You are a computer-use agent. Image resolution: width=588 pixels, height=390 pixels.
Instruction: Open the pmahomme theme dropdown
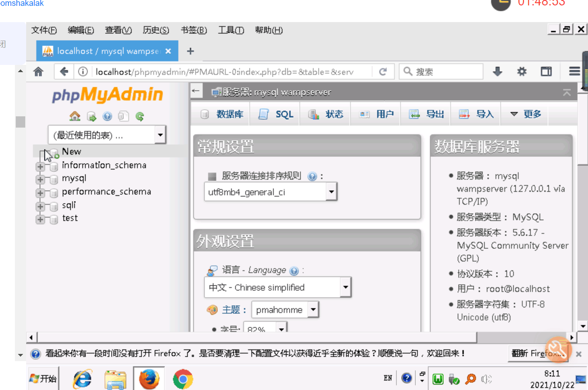click(285, 310)
